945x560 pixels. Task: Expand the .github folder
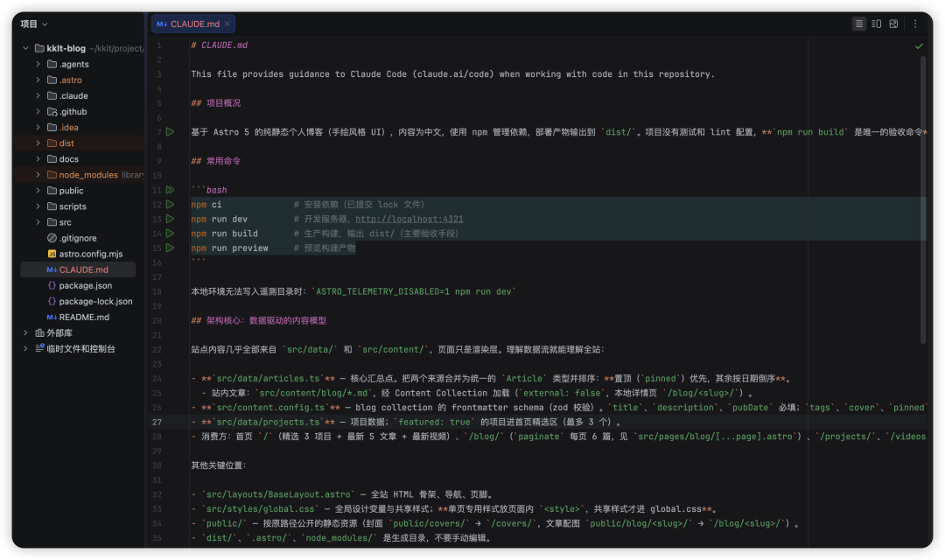(38, 111)
